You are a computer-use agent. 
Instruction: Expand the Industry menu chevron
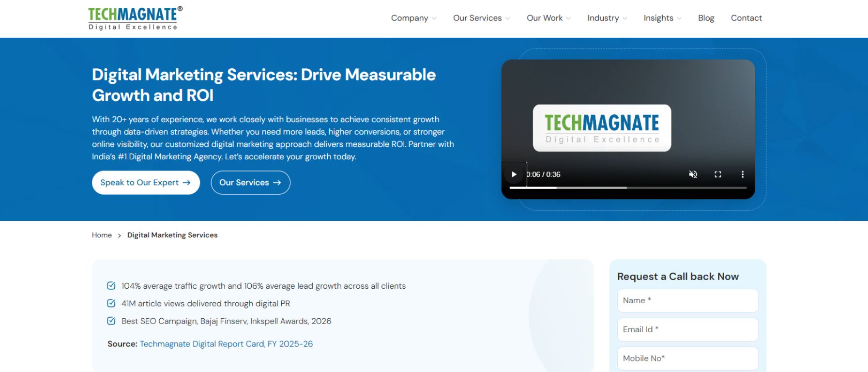coord(624,19)
